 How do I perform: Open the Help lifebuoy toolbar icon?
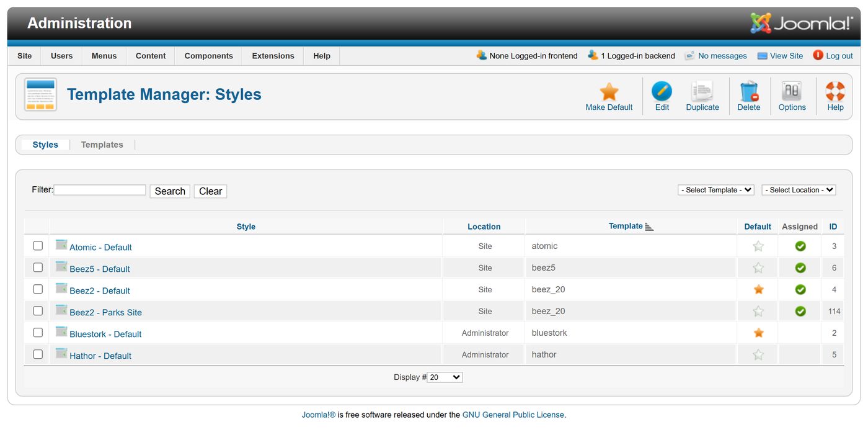pyautogui.click(x=835, y=92)
